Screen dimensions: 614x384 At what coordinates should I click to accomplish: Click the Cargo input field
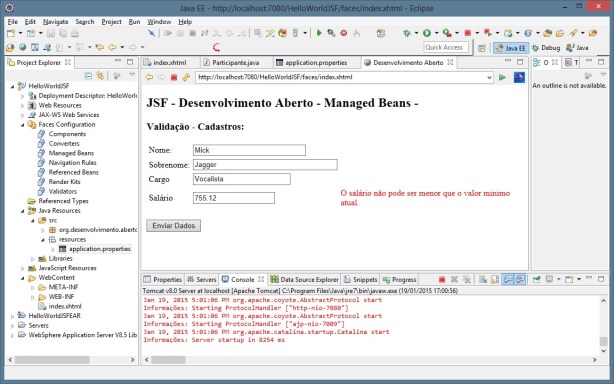coord(242,179)
